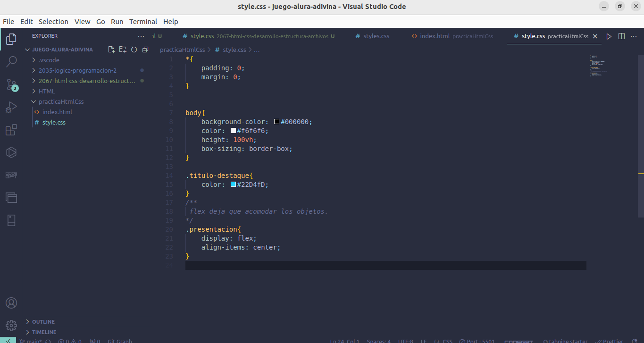Open the Explorer view in the activity bar
Viewport: 644px width, 343px height.
(x=11, y=39)
